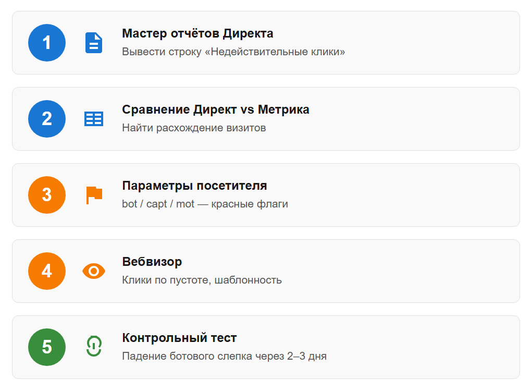Select the blue step 1 circle
The image size is (532, 392).
click(x=47, y=43)
